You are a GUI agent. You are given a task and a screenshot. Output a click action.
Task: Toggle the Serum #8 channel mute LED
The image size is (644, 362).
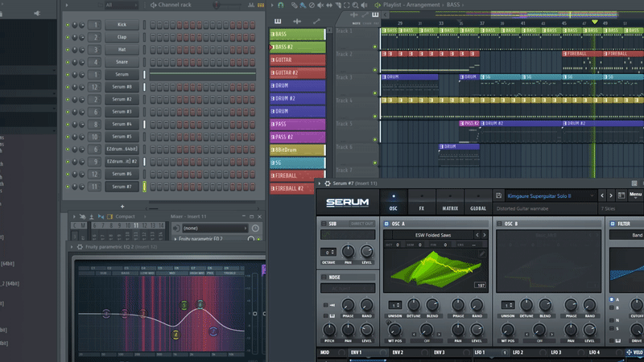pos(68,87)
